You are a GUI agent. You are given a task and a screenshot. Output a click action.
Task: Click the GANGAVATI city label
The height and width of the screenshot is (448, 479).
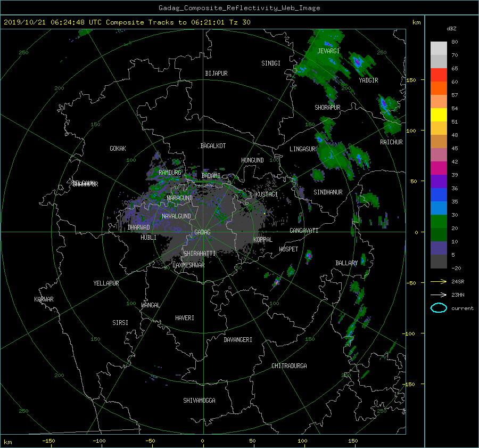[x=304, y=231]
